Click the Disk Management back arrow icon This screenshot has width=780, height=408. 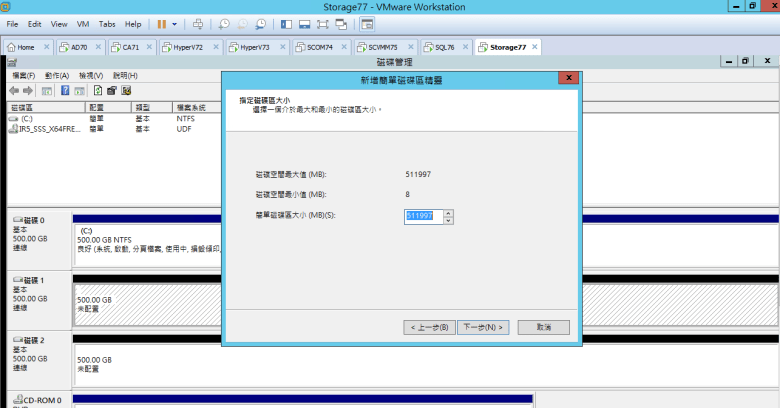[15, 90]
